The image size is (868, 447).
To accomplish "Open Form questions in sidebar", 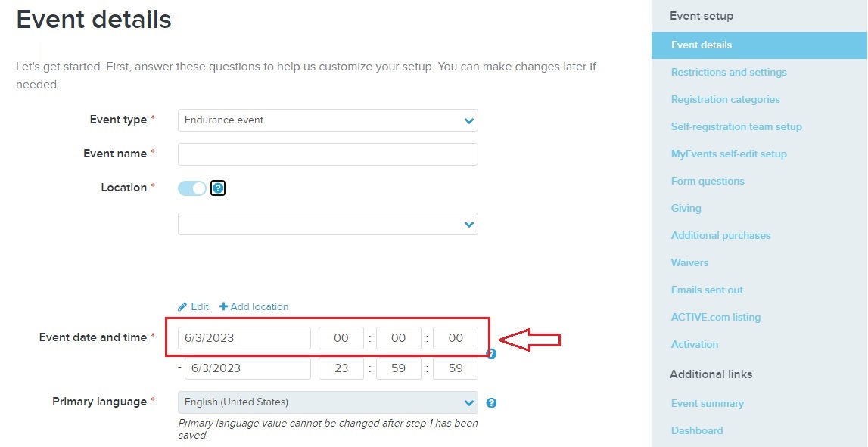I will pyautogui.click(x=708, y=182).
